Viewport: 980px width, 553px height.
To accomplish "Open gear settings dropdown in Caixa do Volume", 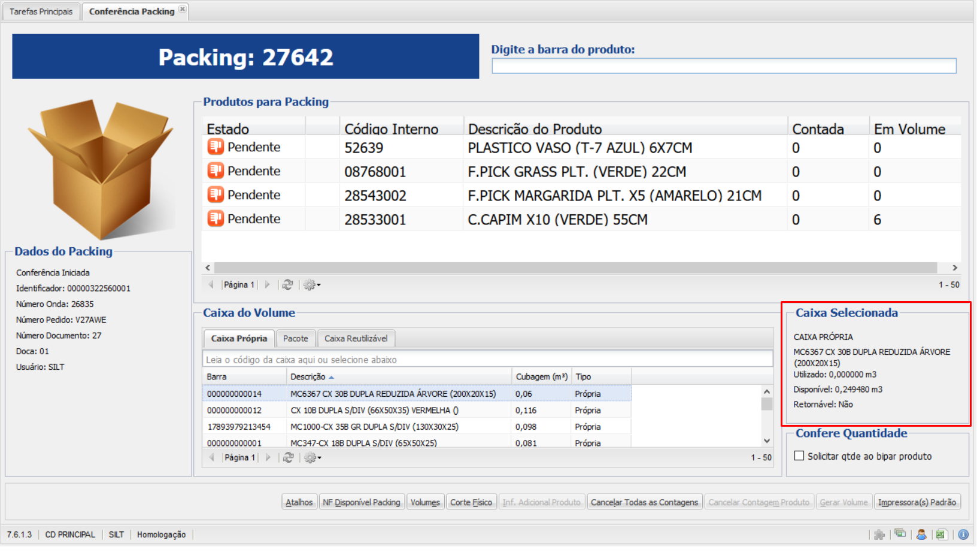I will pos(312,458).
